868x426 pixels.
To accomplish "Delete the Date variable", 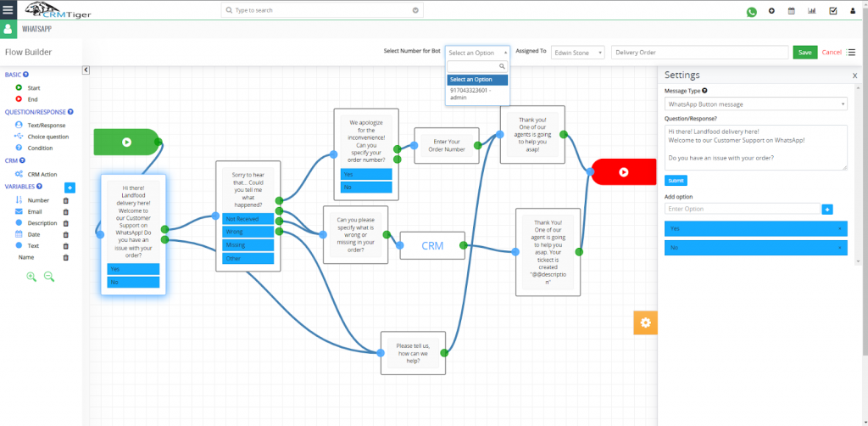I will pyautogui.click(x=66, y=234).
